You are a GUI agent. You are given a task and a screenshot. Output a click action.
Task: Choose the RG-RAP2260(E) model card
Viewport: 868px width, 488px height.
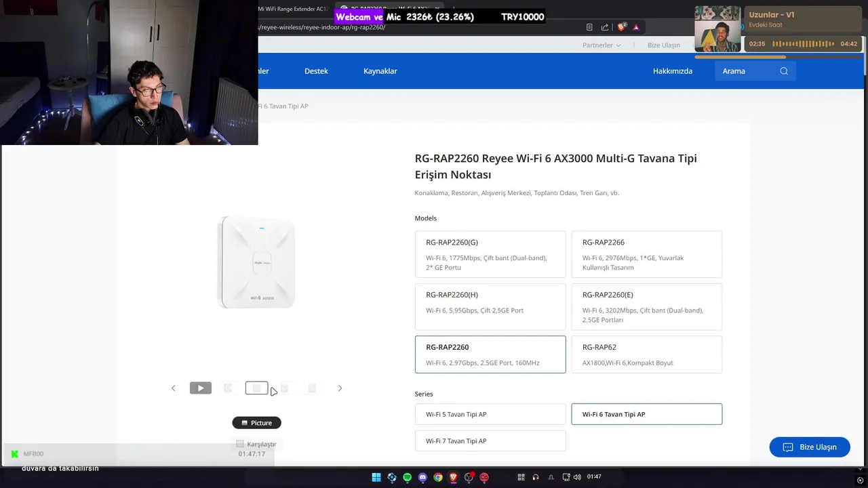point(647,306)
